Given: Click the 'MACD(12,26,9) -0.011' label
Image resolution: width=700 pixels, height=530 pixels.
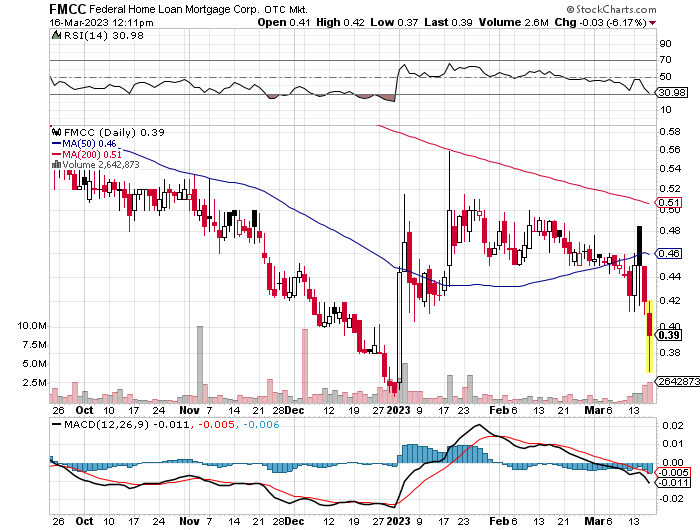Looking at the screenshot, I should tap(127, 424).
